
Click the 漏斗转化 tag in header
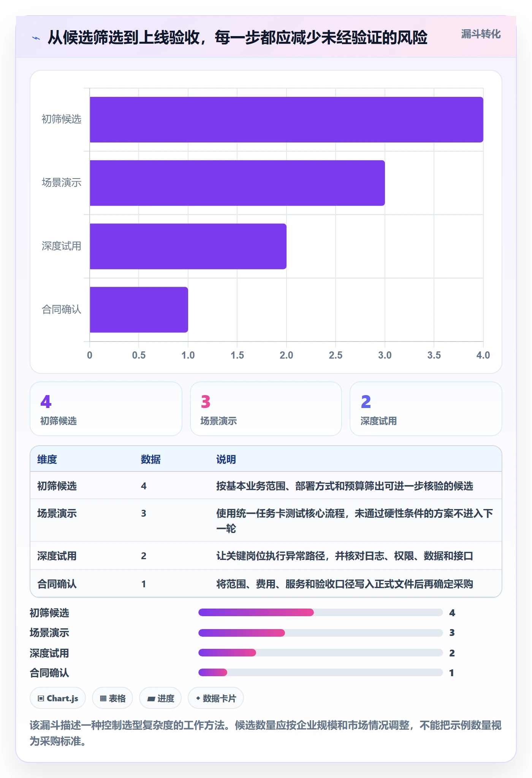(481, 34)
